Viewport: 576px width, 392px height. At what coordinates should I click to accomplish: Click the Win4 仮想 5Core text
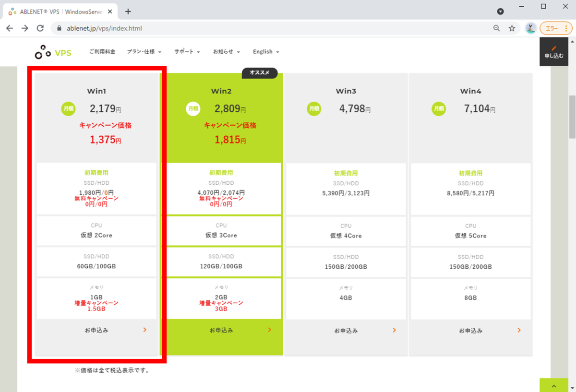[471, 236]
